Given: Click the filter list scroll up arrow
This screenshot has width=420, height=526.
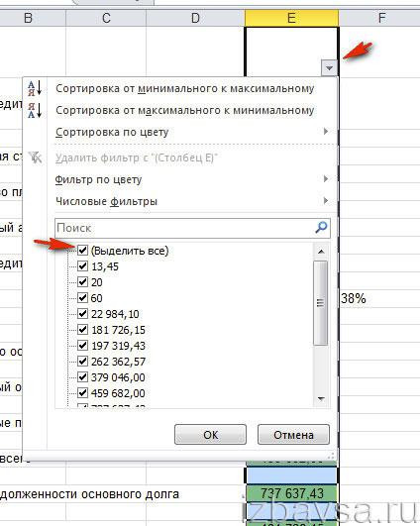Looking at the screenshot, I should 321,252.
